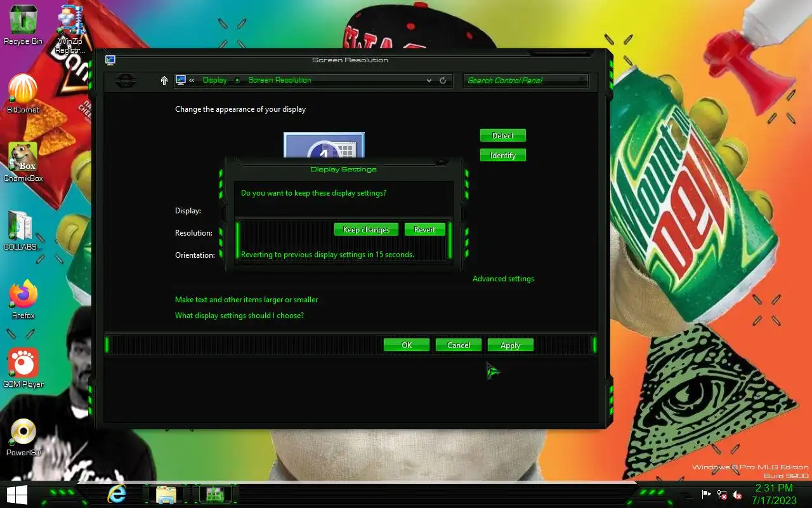812x508 pixels.
Task: Open the Display breadcrumb item
Action: pos(214,80)
